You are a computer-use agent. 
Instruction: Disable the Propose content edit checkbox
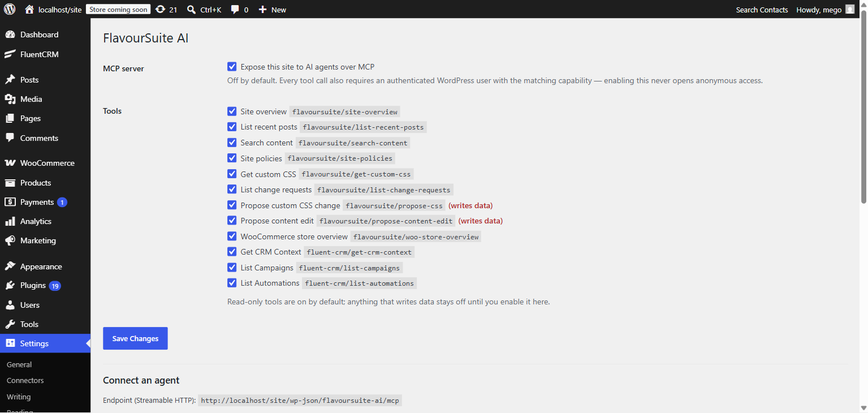(232, 221)
